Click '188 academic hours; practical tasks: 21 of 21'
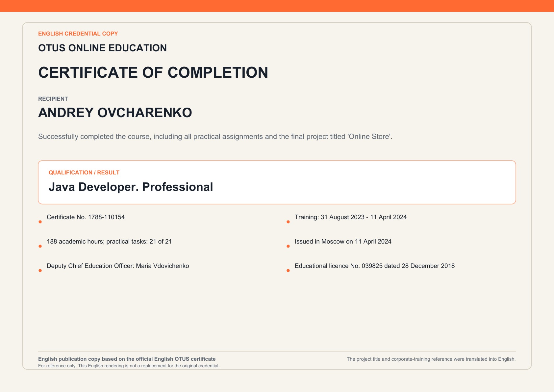 [x=109, y=242]
